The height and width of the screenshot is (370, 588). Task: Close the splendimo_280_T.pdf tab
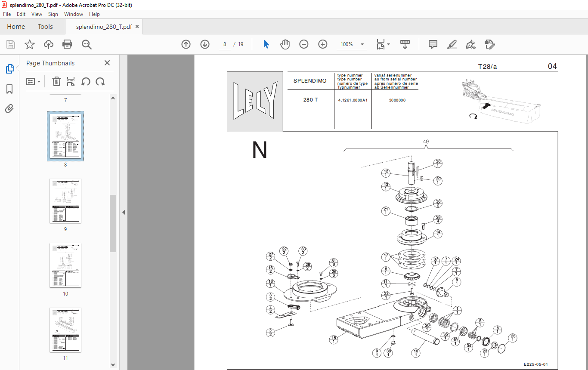[x=137, y=27]
